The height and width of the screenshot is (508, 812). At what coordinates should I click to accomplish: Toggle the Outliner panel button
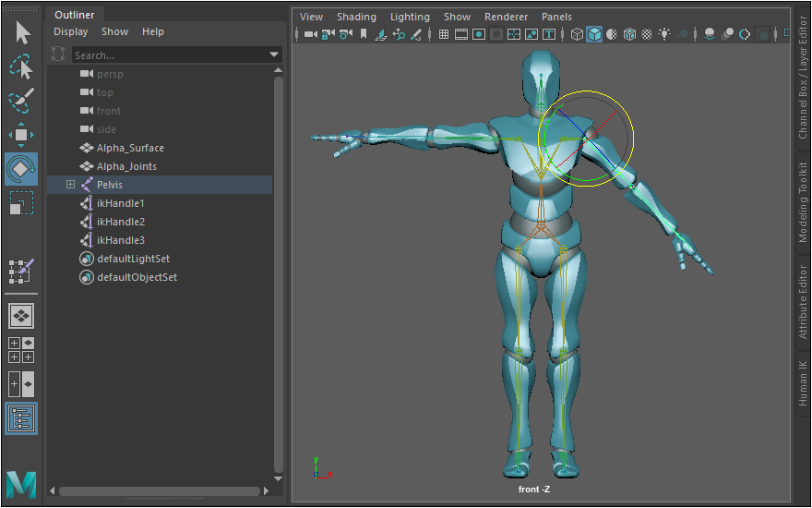pos(21,418)
